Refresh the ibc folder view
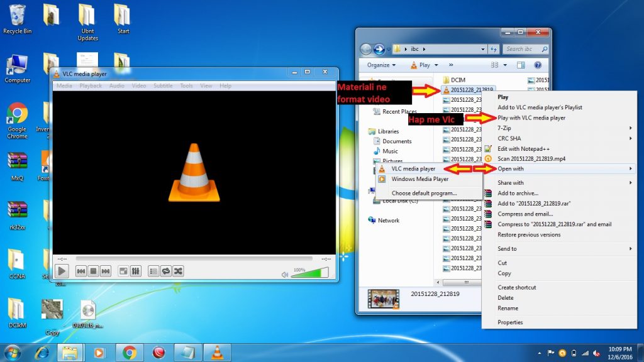 [494, 49]
